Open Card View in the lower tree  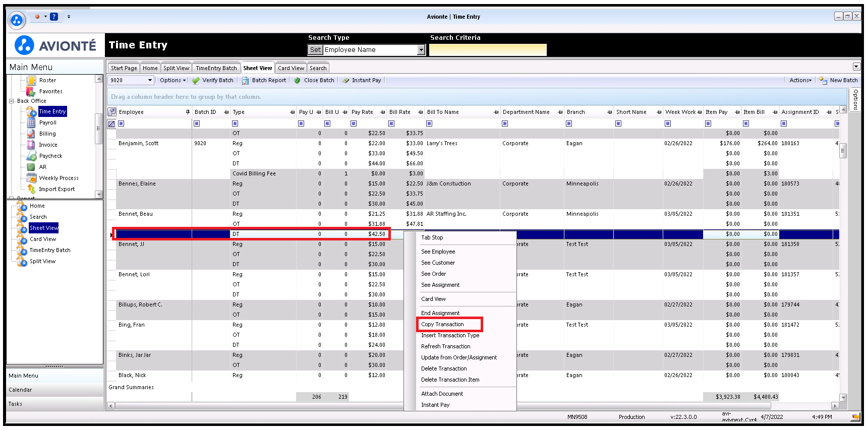(x=42, y=239)
